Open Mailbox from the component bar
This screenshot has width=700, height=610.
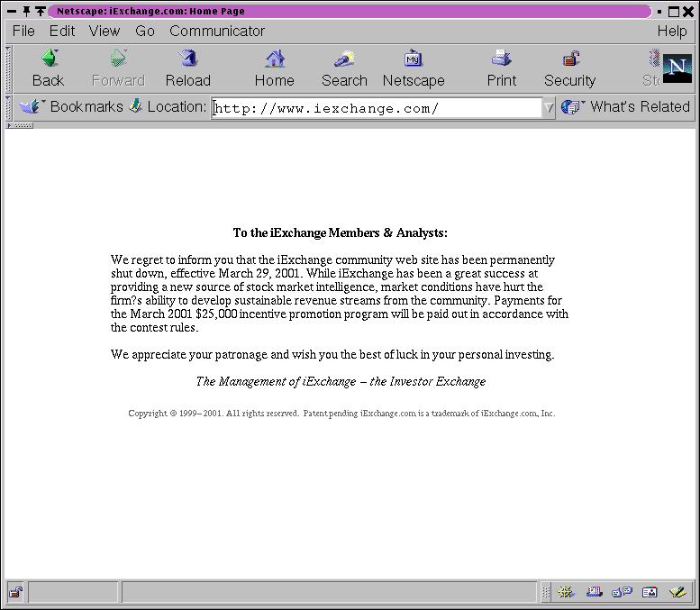[595, 592]
